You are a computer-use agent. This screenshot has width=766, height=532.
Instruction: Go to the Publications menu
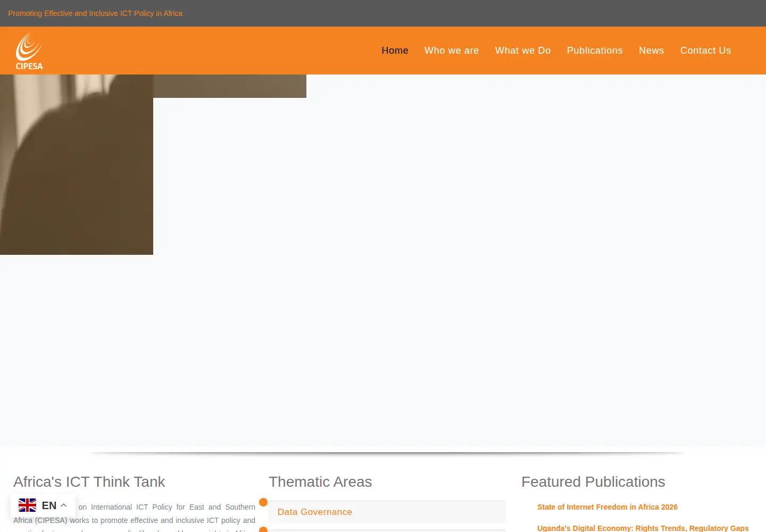tap(595, 51)
